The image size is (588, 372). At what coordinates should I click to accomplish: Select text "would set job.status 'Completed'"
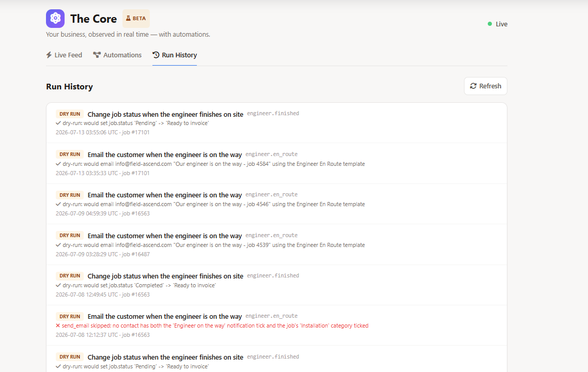pyautogui.click(x=124, y=285)
